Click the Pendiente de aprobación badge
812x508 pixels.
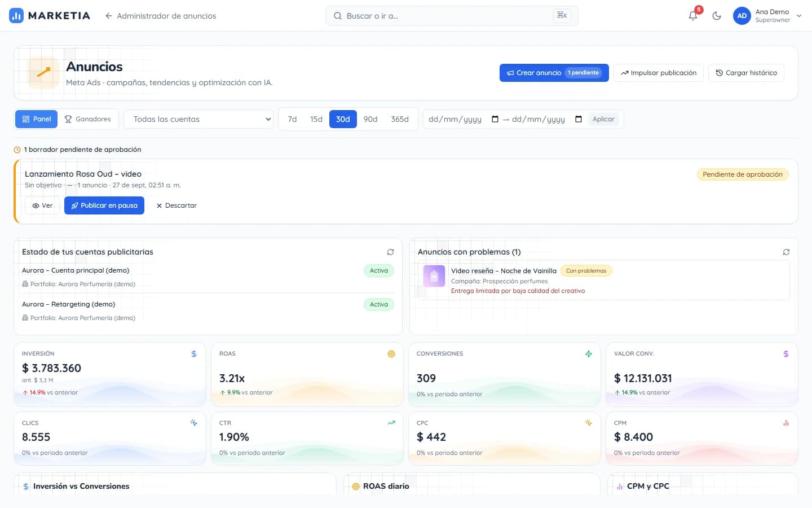pyautogui.click(x=742, y=174)
